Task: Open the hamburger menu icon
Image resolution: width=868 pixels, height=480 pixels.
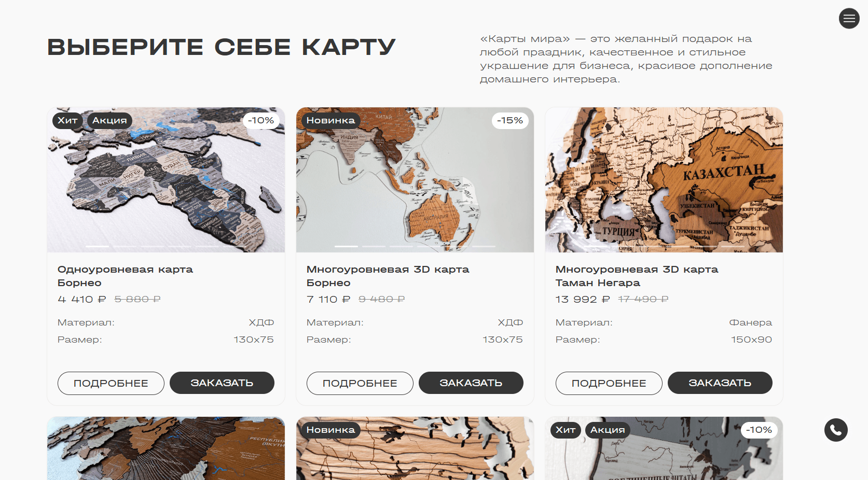Action: click(849, 19)
